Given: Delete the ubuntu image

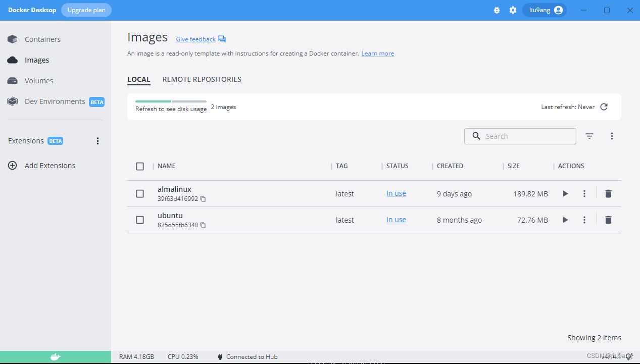Looking at the screenshot, I should (608, 220).
